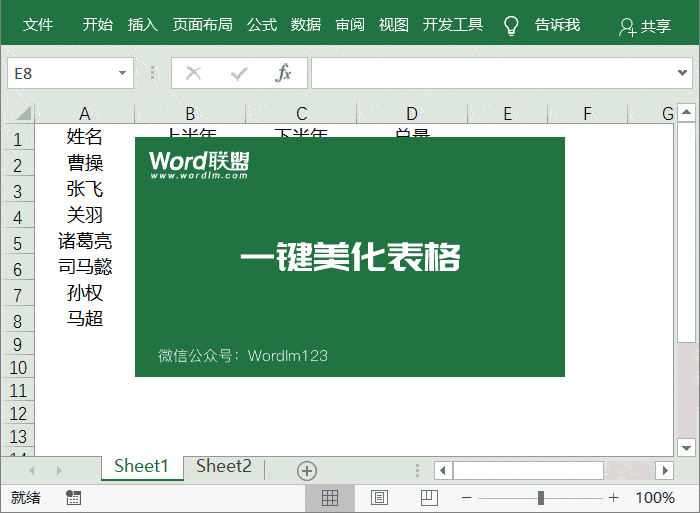Click the zoom slider handle
Viewport: 700px width, 513px height.
point(540,497)
